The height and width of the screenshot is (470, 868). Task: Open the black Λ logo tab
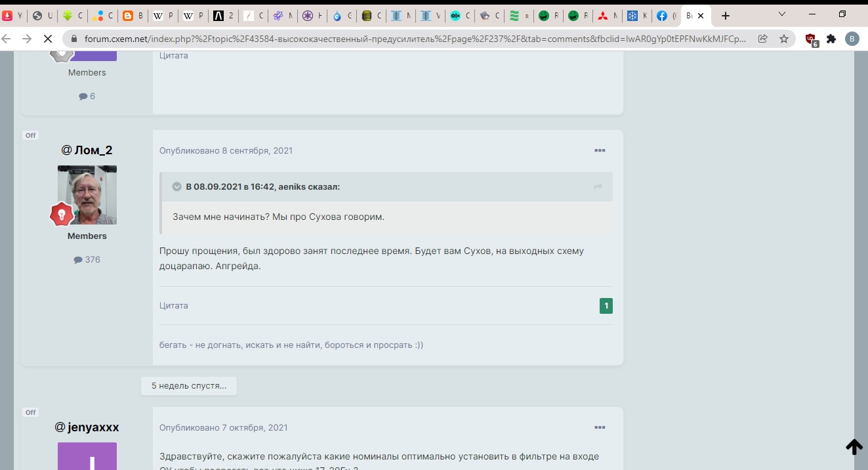pyautogui.click(x=218, y=15)
